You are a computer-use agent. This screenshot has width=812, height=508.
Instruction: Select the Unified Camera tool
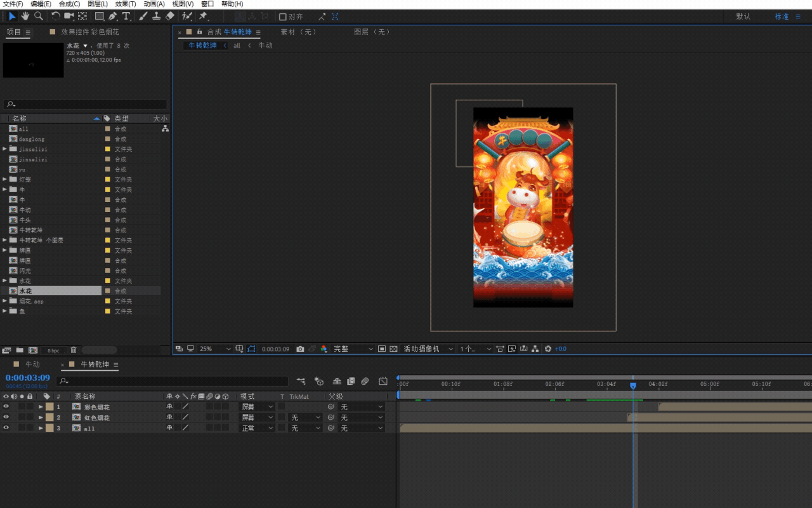69,17
